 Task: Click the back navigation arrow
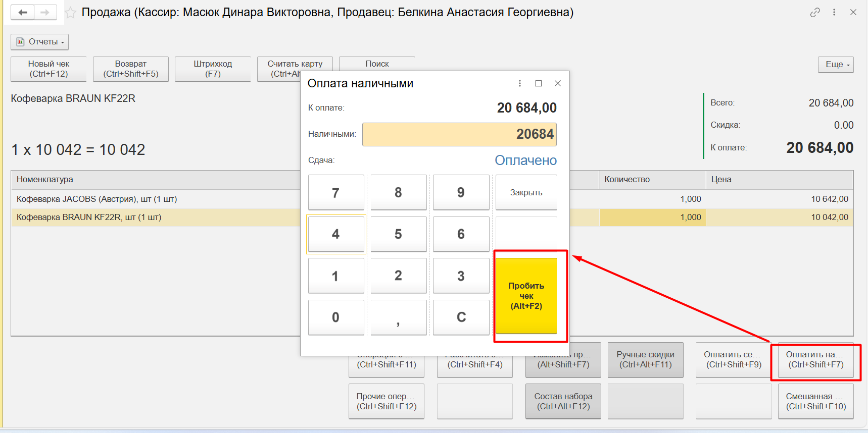[23, 13]
